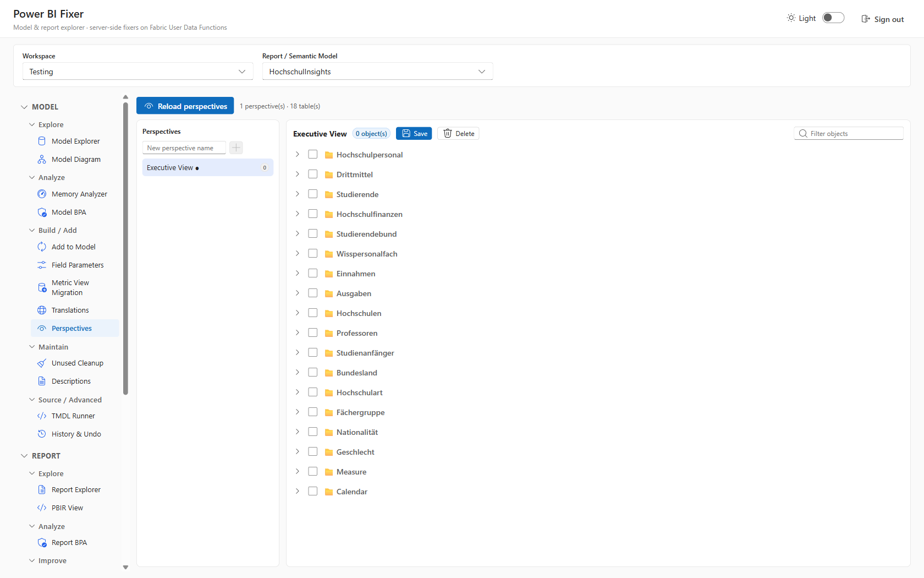This screenshot has height=578, width=924.
Task: Navigate to Unused Cleanup
Action: coord(75,363)
